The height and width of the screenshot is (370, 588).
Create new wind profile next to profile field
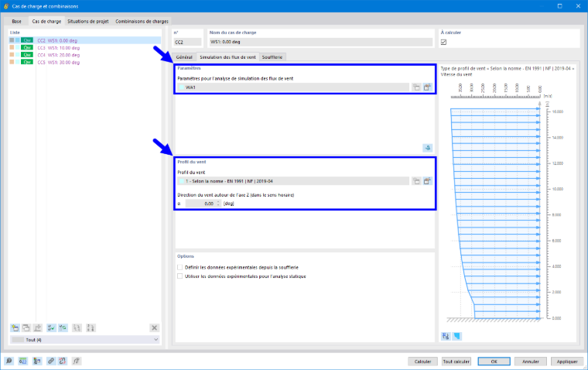tap(416, 181)
